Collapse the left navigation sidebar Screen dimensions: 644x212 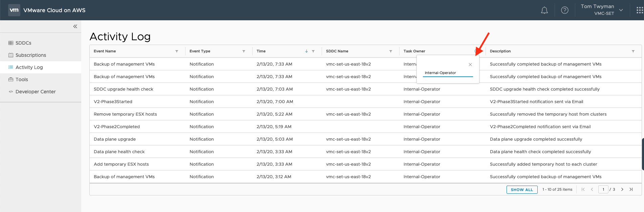click(x=75, y=26)
